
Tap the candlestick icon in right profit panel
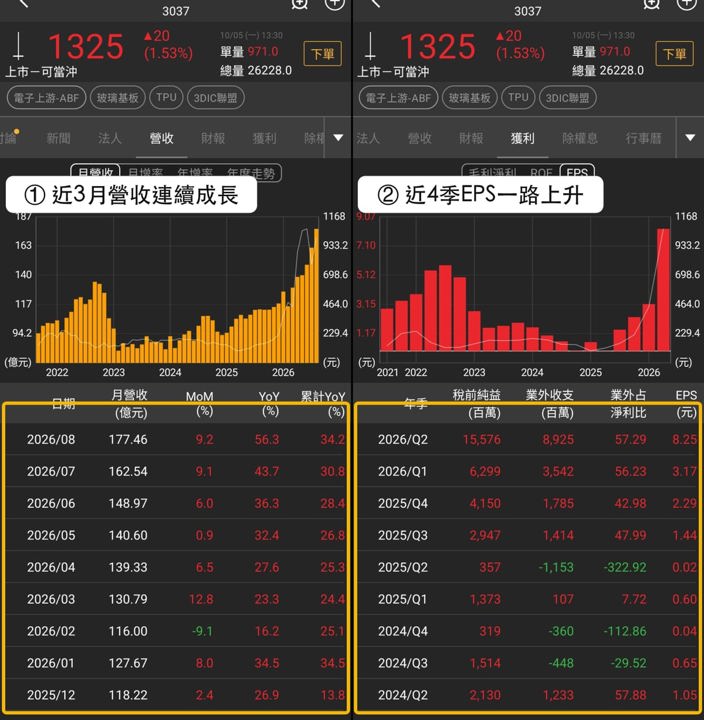click(x=371, y=46)
